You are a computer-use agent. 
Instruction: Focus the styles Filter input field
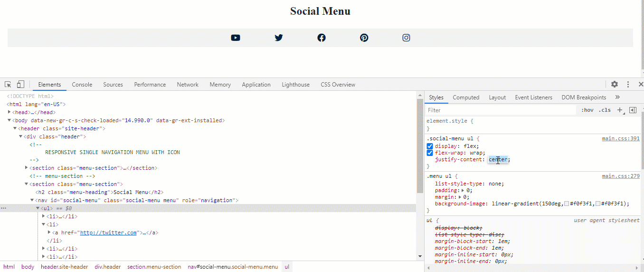501,110
